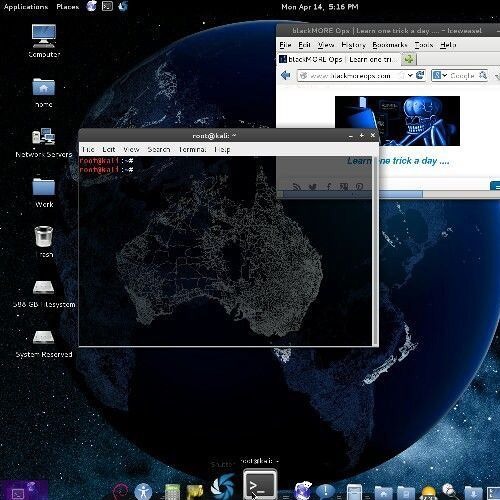Click the purple workspace switcher in dock
This screenshot has width=500, height=500.
pyautogui.click(x=24, y=490)
